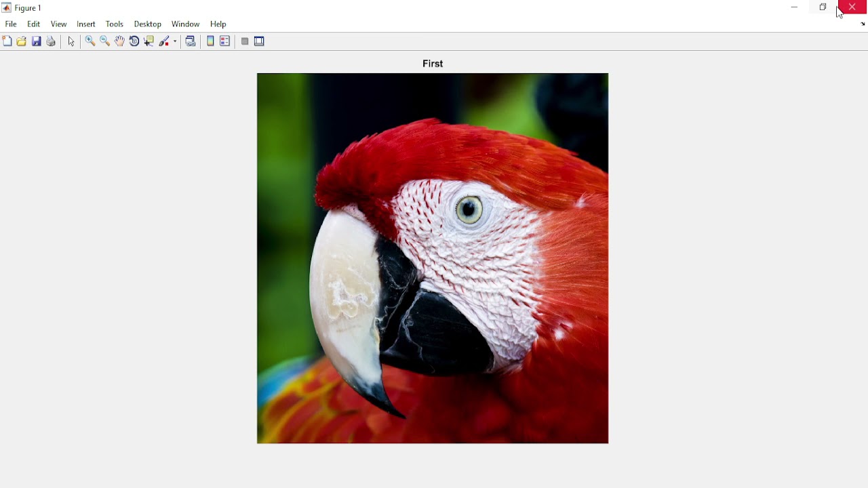Image resolution: width=868 pixels, height=488 pixels.
Task: Close the Figure 1 window
Action: [852, 7]
